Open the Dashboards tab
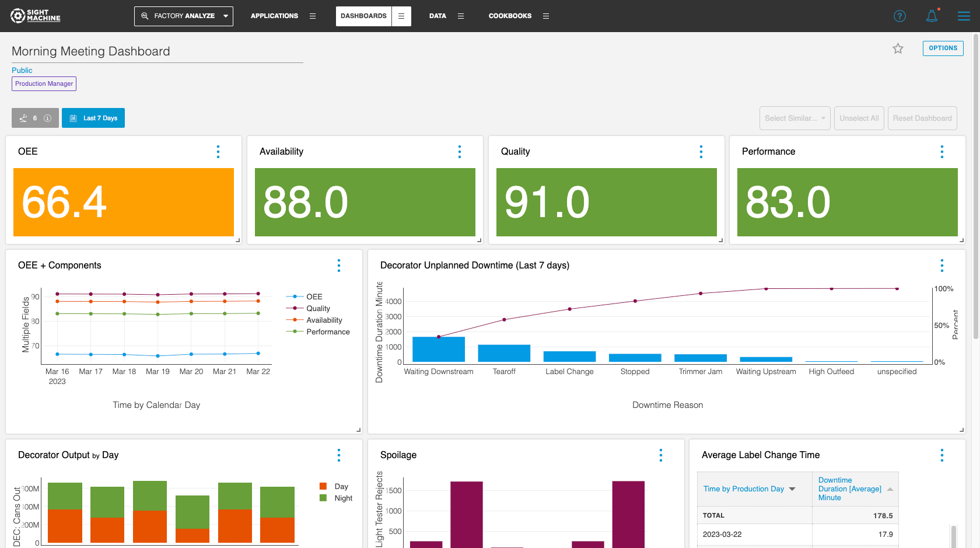Screen dimensions: 980x548 [363, 16]
